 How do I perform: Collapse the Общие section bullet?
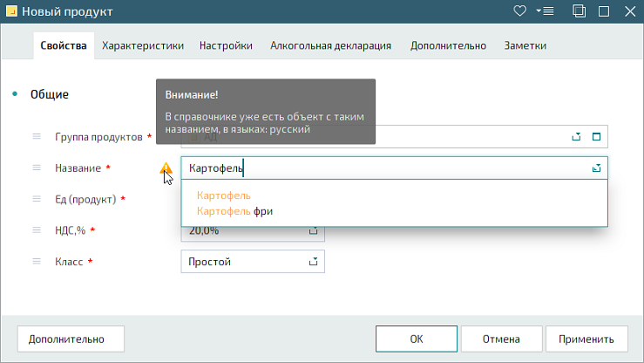click(15, 94)
